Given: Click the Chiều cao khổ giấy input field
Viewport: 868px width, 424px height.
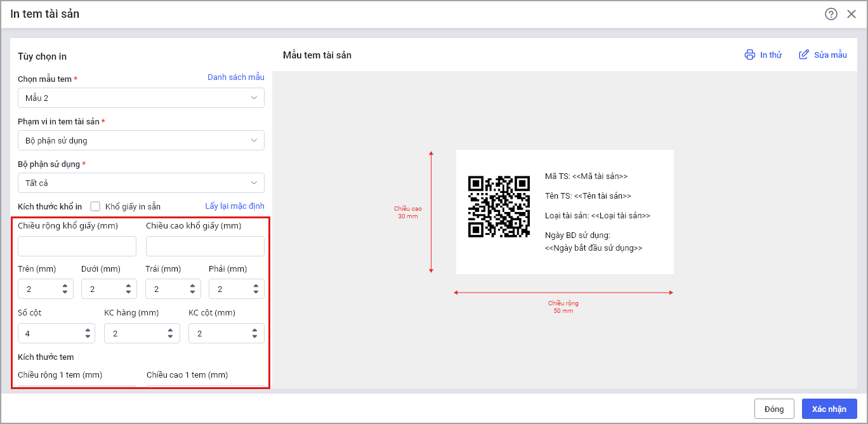Looking at the screenshot, I should point(205,246).
